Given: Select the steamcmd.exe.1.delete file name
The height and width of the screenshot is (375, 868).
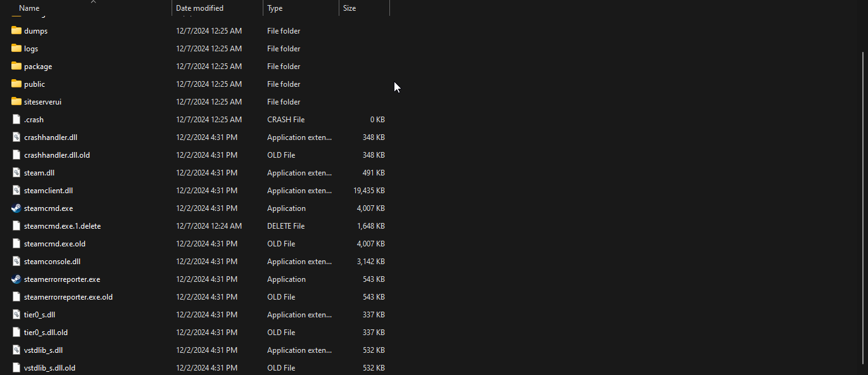Looking at the screenshot, I should [62, 226].
